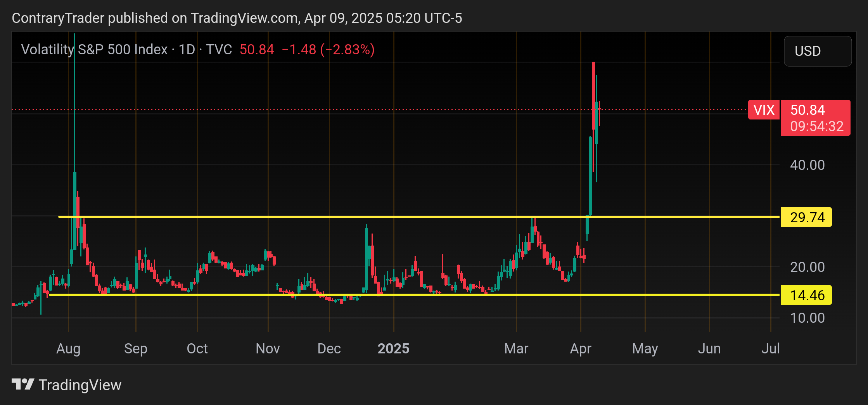Click the Dec label on time axis
This screenshot has height=405, width=868.
click(329, 349)
